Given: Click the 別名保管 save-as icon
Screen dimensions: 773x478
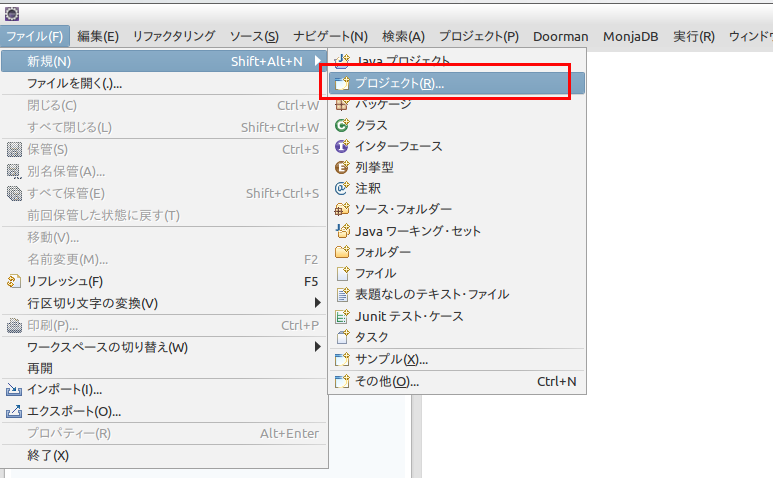Looking at the screenshot, I should pos(14,171).
